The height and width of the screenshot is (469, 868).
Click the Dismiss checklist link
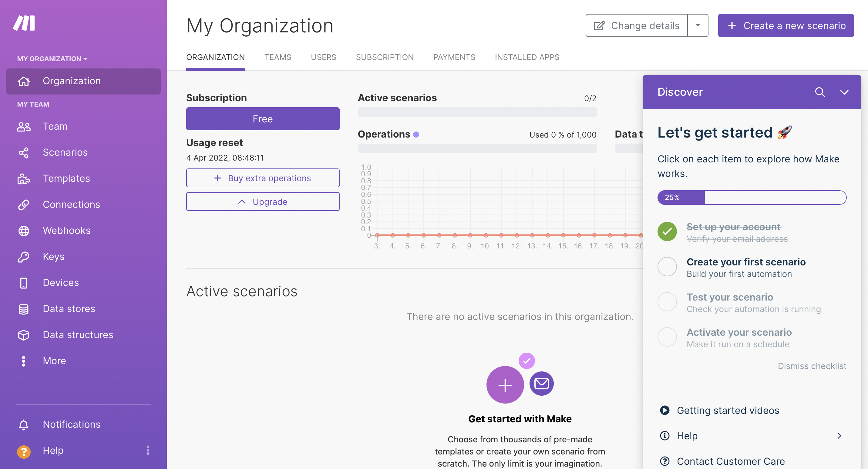(x=812, y=366)
